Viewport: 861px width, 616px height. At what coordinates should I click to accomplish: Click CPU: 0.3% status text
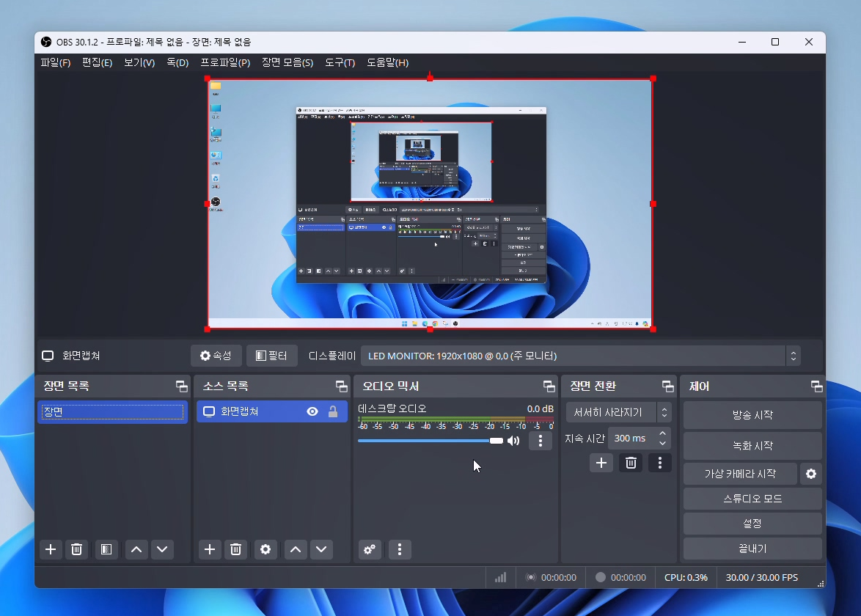pyautogui.click(x=686, y=578)
